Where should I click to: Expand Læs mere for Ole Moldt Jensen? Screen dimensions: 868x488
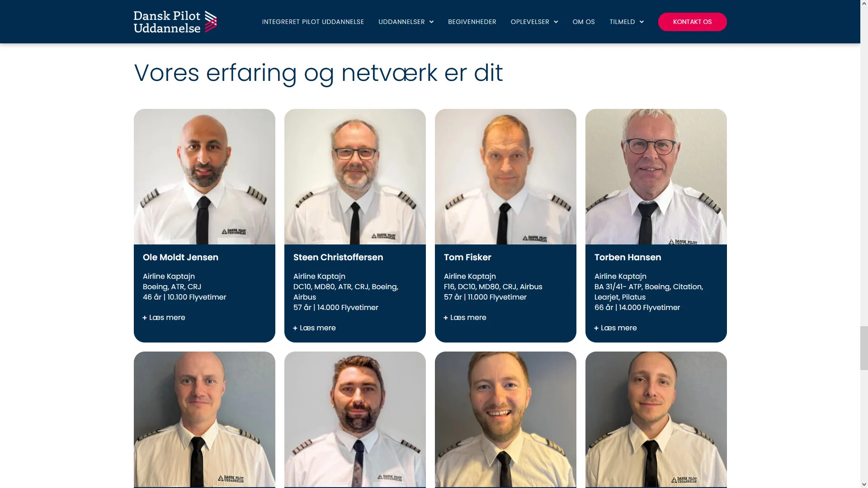164,318
